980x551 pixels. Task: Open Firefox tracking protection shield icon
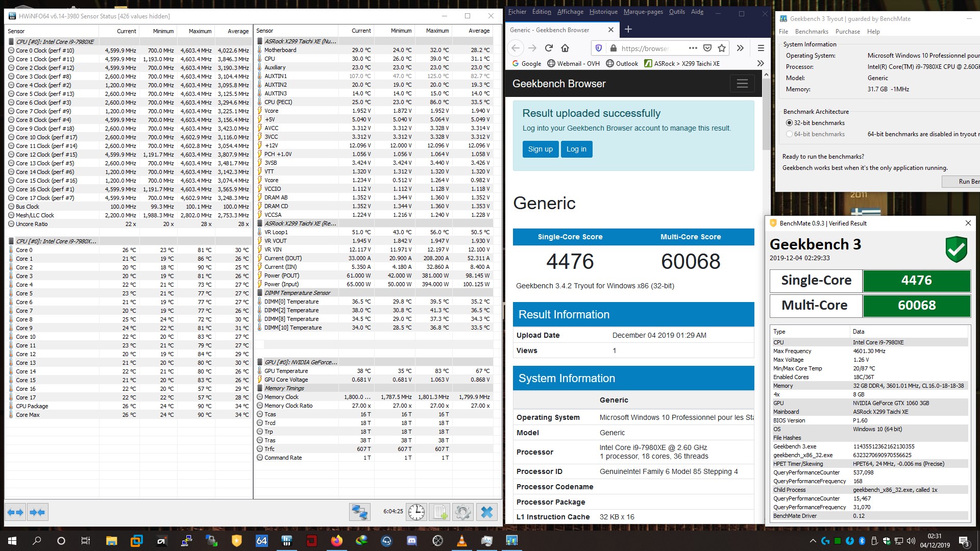click(599, 48)
